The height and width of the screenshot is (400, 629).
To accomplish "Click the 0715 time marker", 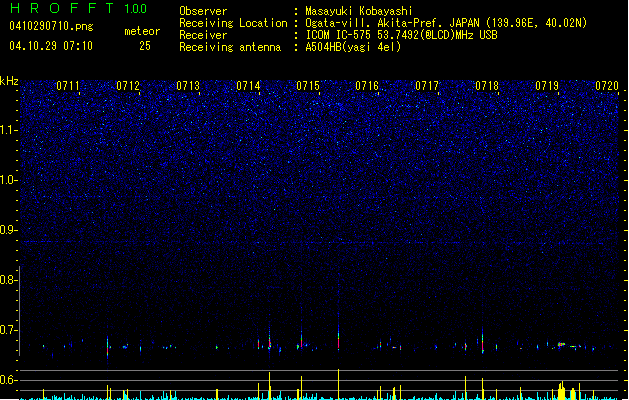I will tap(308, 86).
